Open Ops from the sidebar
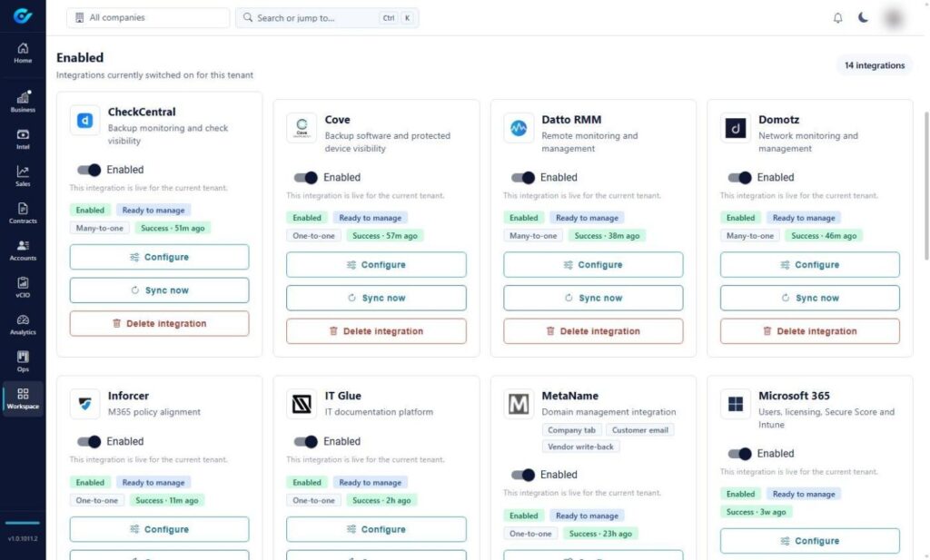 click(x=23, y=361)
